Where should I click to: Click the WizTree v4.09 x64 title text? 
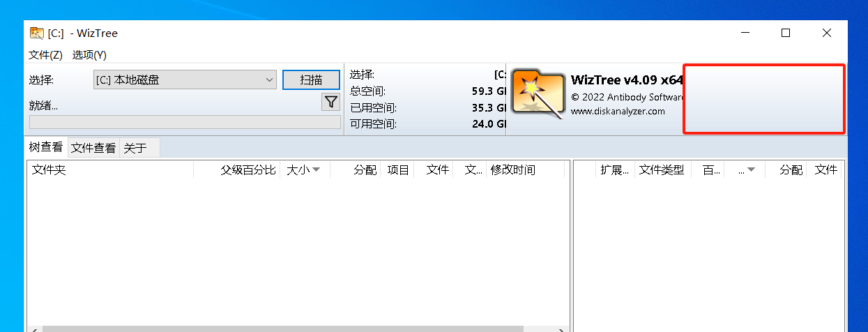pos(627,80)
